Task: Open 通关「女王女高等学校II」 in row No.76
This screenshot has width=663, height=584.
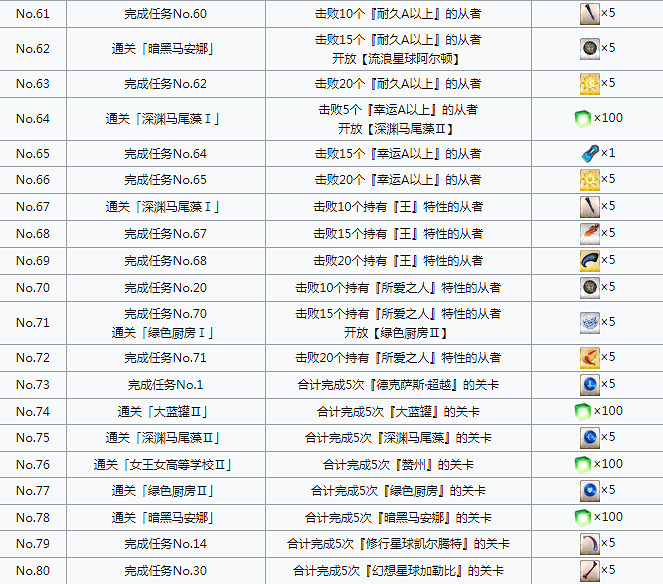Action: [164, 464]
